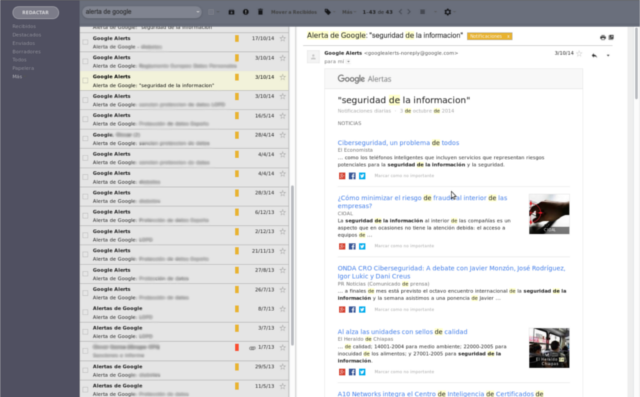Open settings gear
The height and width of the screenshot is (397, 640).
[x=447, y=12]
